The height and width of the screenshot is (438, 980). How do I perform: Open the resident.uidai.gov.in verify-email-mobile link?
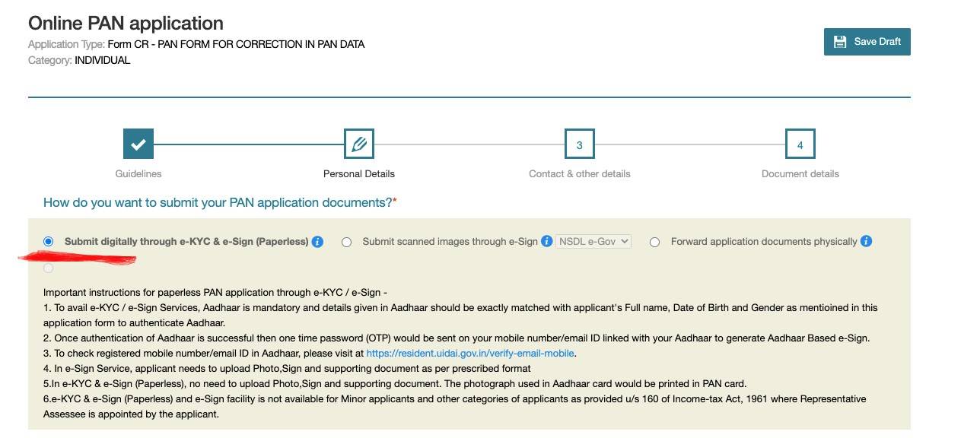click(x=470, y=354)
